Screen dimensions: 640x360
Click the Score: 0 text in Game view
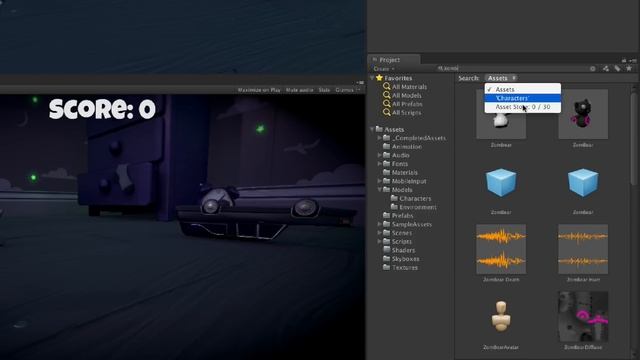pyautogui.click(x=102, y=109)
